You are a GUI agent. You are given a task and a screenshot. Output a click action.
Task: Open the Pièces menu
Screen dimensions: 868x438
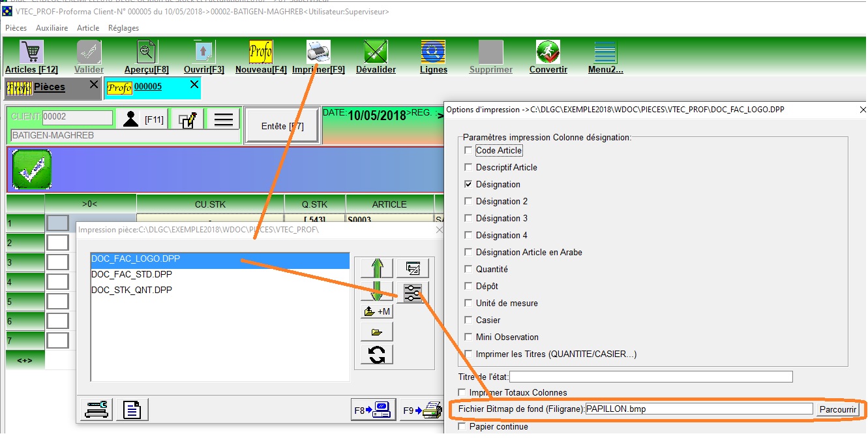tap(16, 28)
